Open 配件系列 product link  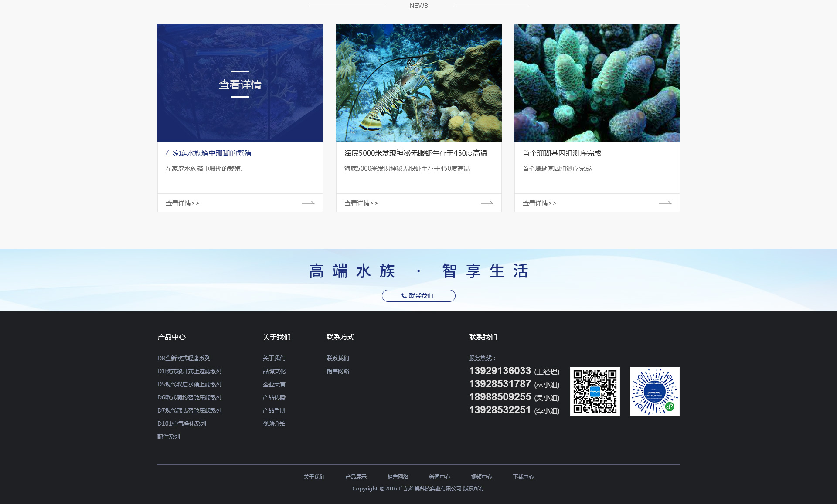pyautogui.click(x=169, y=436)
